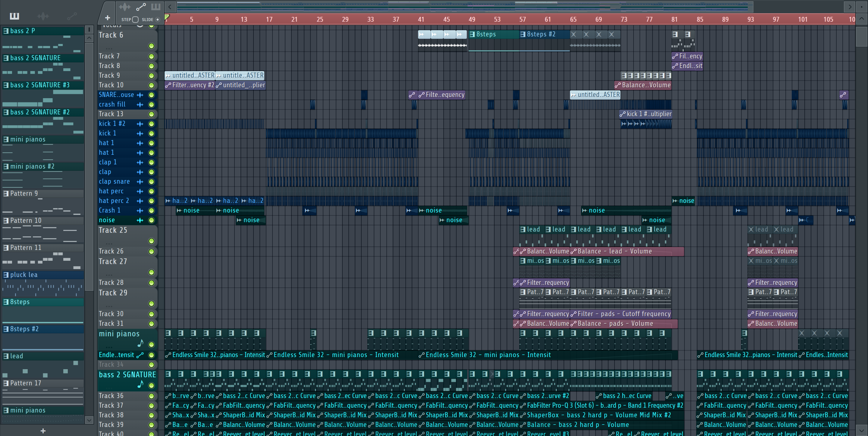This screenshot has width=868, height=436.
Task: Select Balance - lead - Volume automation clip
Action: click(627, 251)
